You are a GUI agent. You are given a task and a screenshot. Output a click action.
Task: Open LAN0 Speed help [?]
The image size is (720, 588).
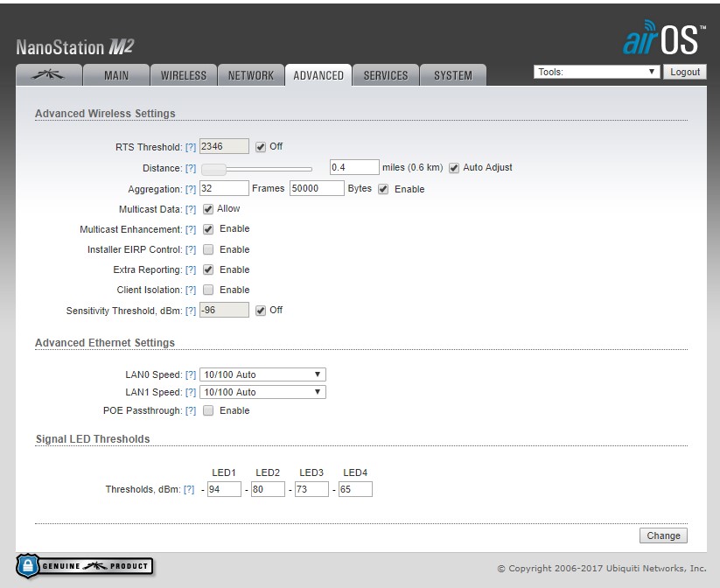pos(191,374)
